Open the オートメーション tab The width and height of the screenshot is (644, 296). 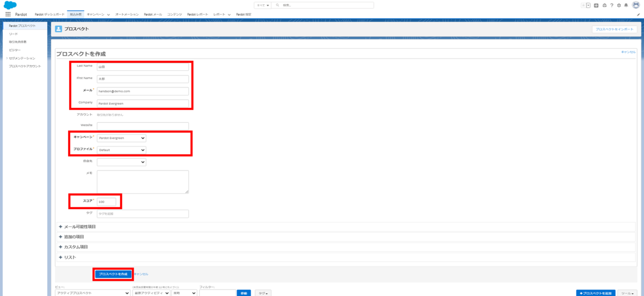coord(127,14)
